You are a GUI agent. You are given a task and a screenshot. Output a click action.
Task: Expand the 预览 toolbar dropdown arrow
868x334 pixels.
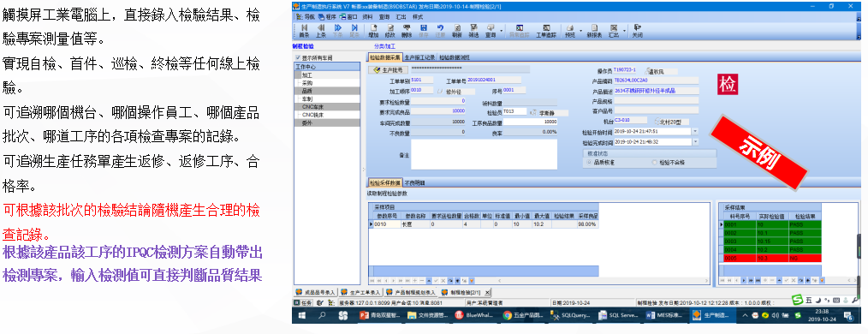point(580,31)
